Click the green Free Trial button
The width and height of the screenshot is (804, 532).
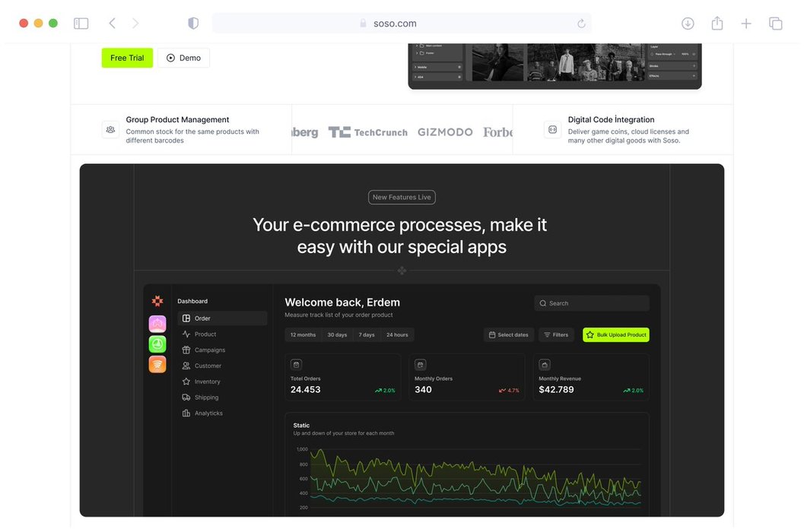point(127,58)
